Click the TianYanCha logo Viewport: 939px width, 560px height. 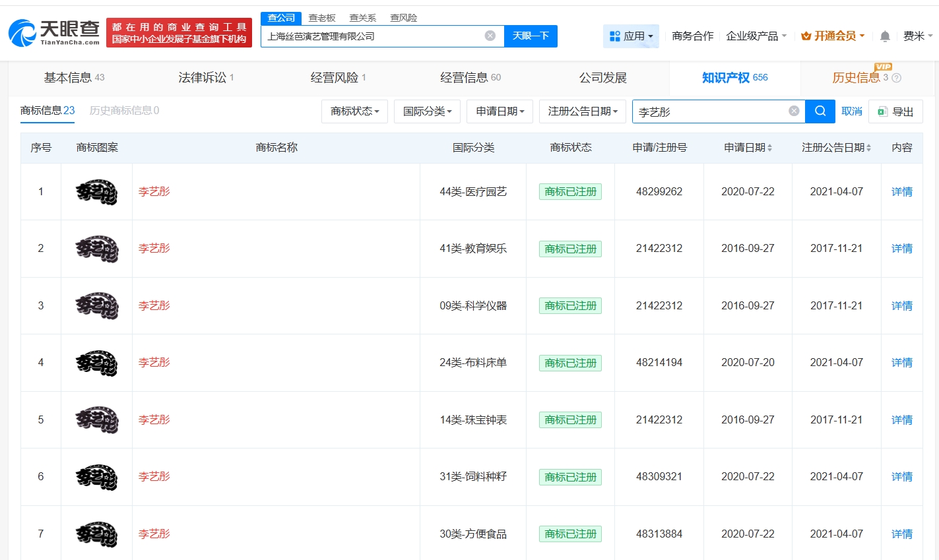[x=54, y=32]
